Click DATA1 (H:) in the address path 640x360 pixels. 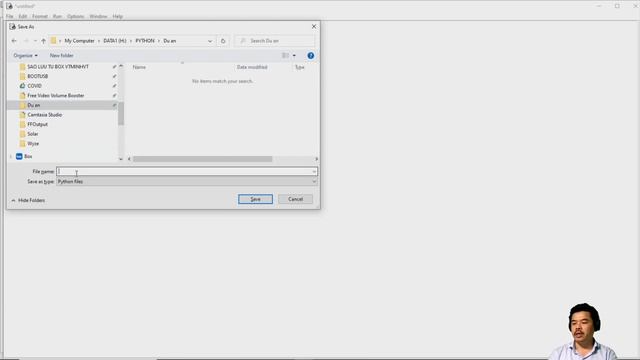point(115,41)
